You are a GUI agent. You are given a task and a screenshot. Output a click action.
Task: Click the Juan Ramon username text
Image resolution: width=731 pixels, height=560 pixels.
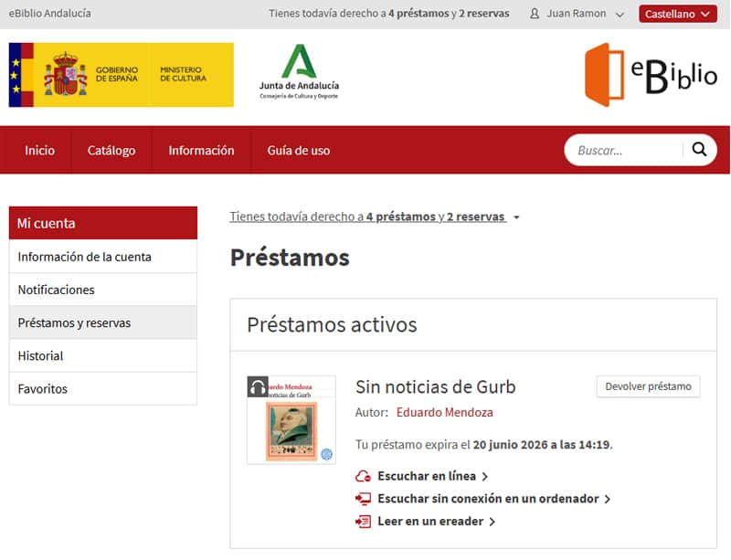pyautogui.click(x=577, y=14)
